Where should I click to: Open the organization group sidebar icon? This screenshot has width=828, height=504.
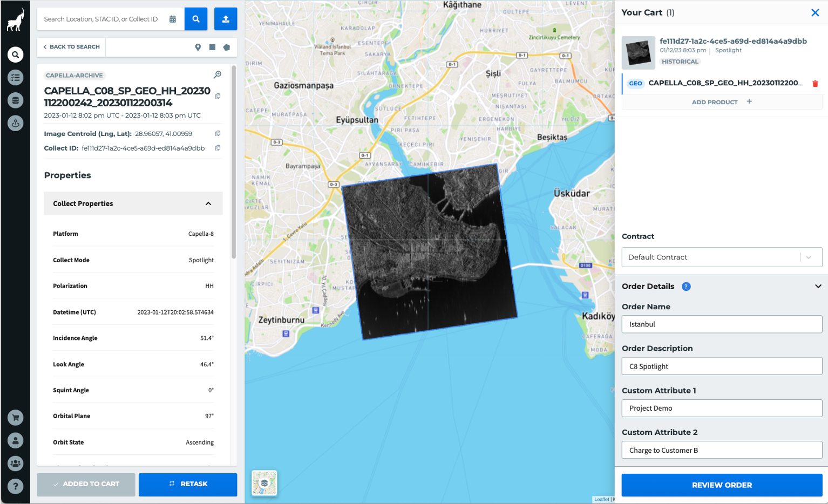tap(16, 463)
